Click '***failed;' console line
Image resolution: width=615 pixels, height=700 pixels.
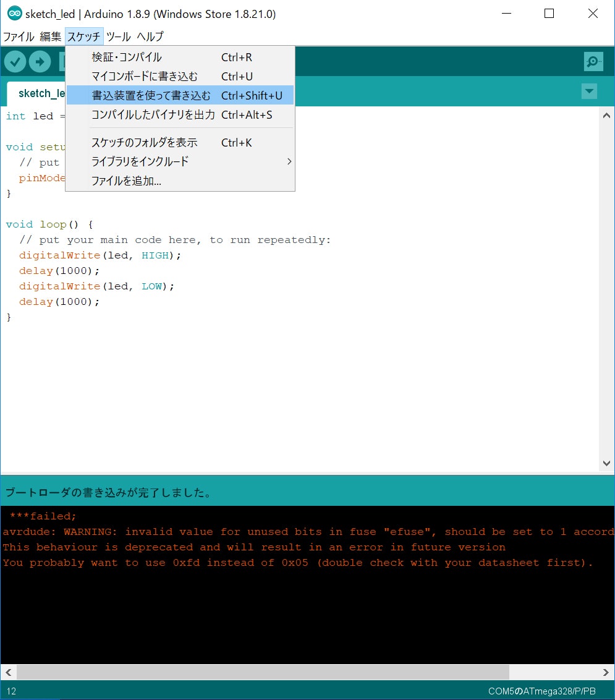point(43,516)
